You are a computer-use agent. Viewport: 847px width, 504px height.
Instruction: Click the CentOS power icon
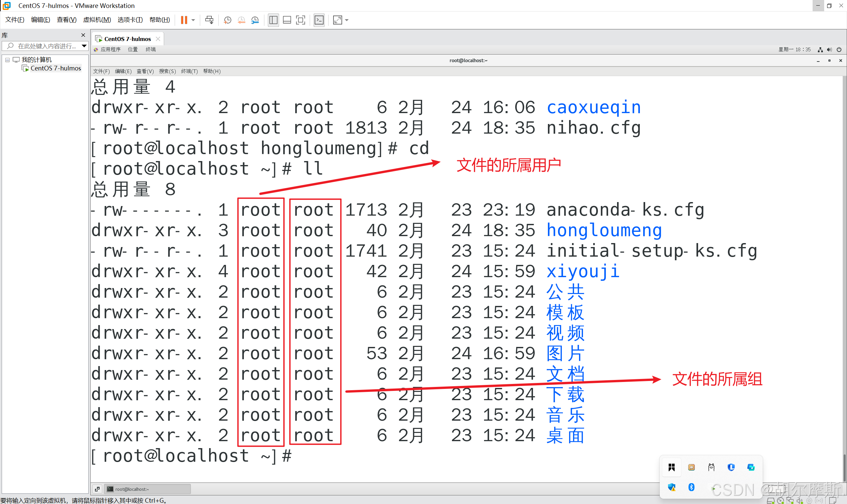tap(839, 50)
